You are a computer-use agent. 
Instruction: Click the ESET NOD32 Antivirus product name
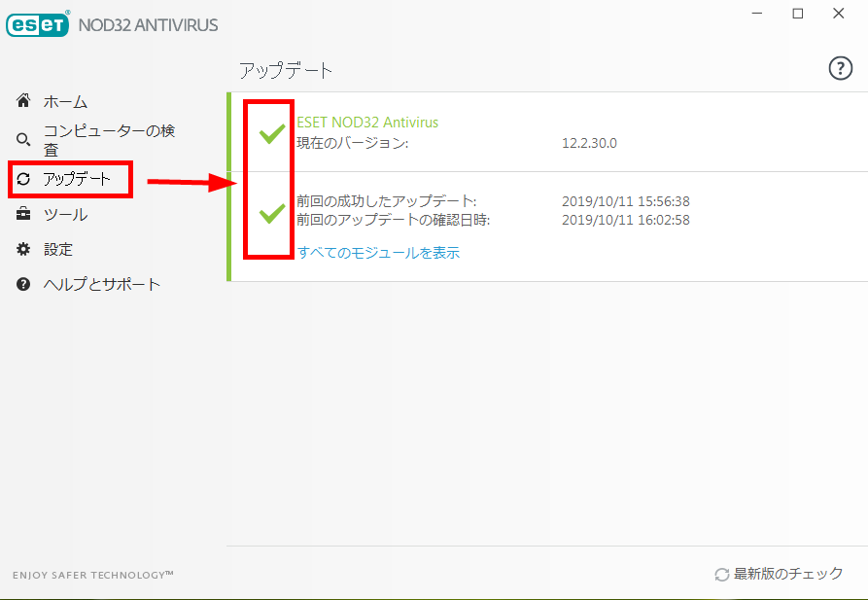pyautogui.click(x=367, y=122)
